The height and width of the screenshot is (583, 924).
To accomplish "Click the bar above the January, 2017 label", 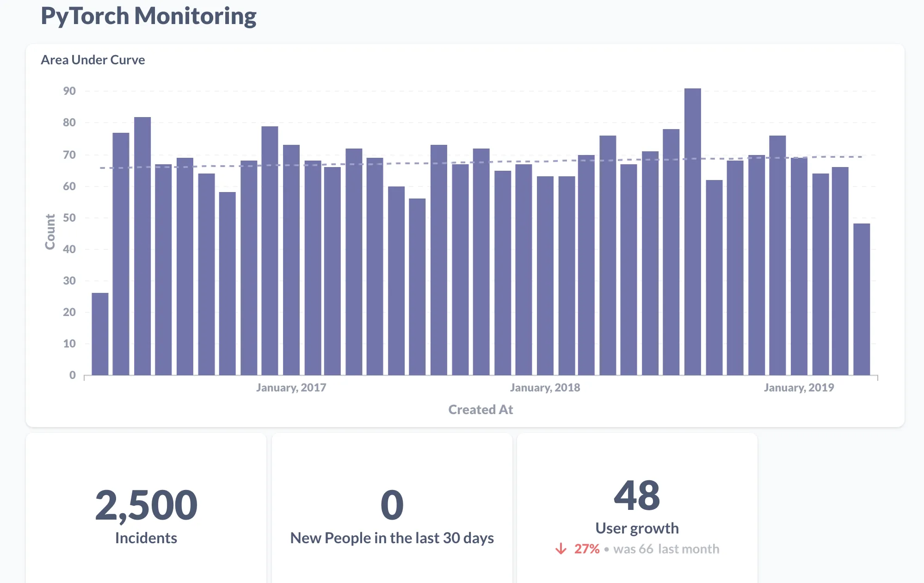I will click(x=291, y=260).
